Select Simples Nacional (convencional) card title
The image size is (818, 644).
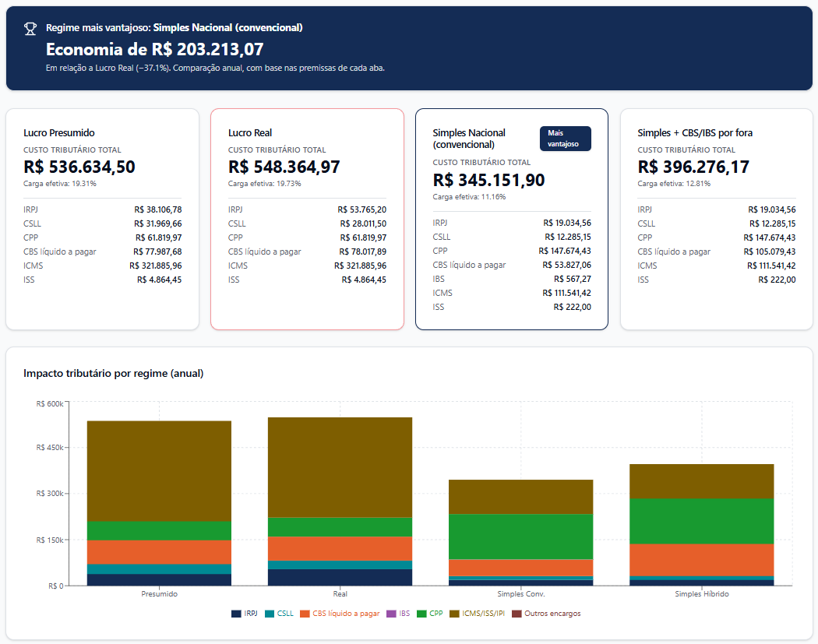(x=469, y=139)
